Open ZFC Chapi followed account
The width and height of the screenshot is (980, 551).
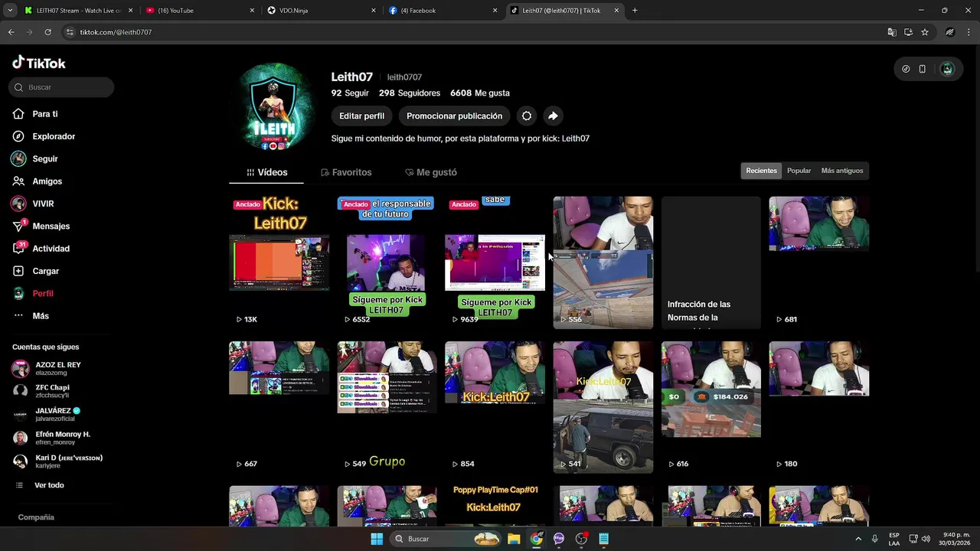52,391
